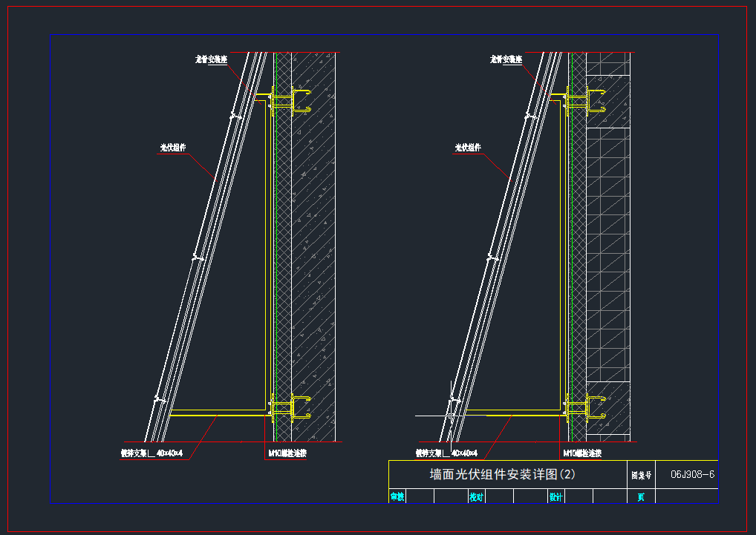756x535 pixels.
Task: Select the 设计 field in title block
Action: coord(555,497)
